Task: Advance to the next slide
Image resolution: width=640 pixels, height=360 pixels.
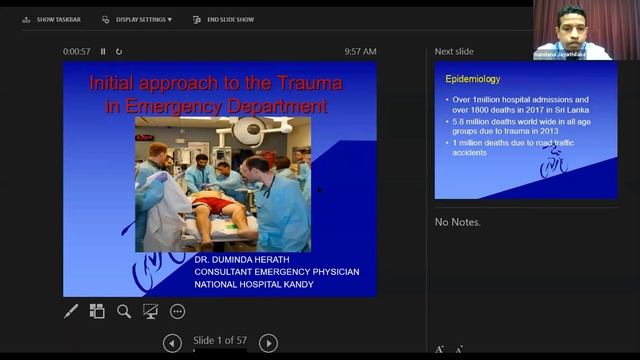Action: click(268, 343)
